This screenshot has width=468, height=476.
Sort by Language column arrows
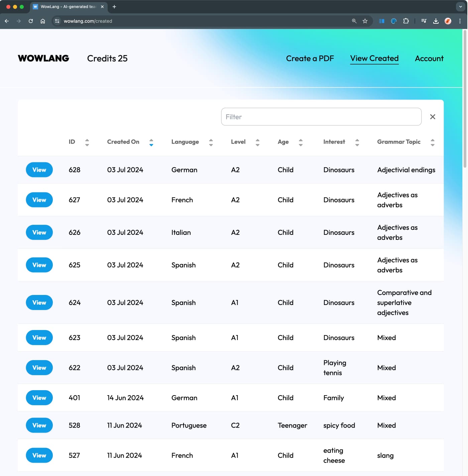tap(211, 142)
